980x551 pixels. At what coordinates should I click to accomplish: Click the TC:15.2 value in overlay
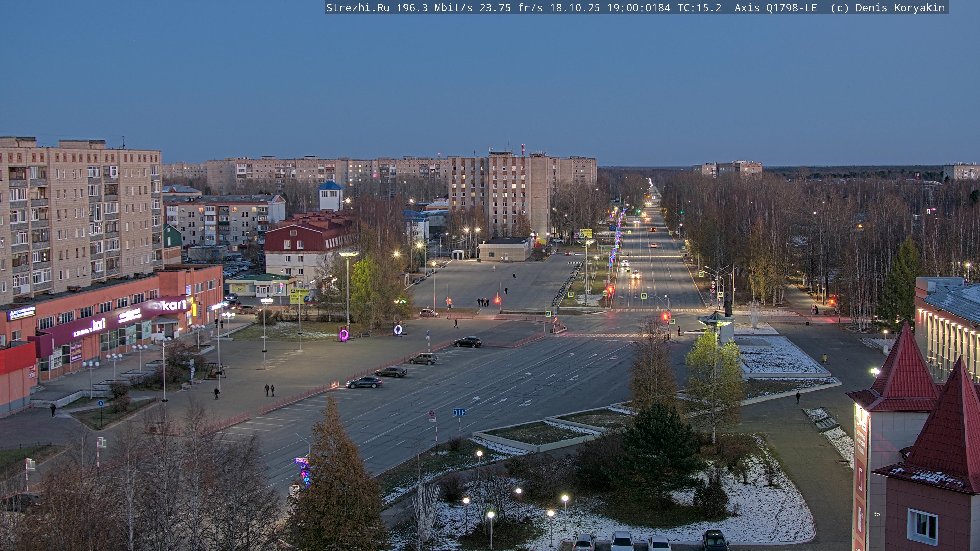[699, 8]
